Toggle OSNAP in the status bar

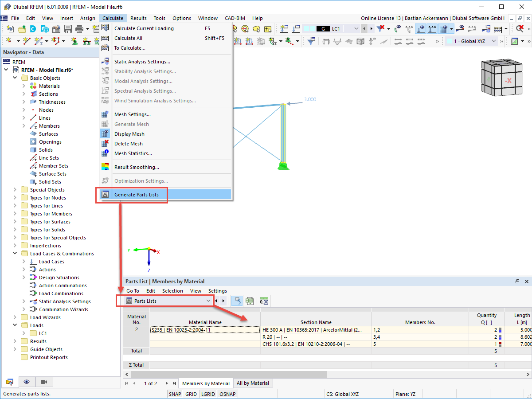pos(227,394)
